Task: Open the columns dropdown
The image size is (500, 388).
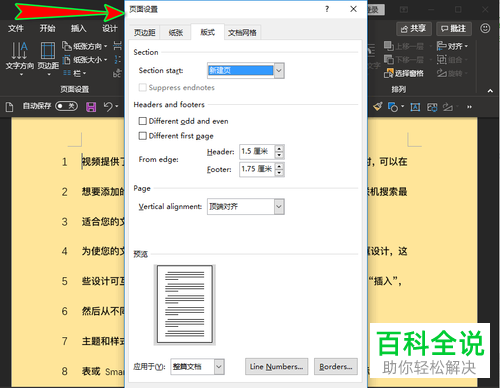Action: click(x=75, y=73)
